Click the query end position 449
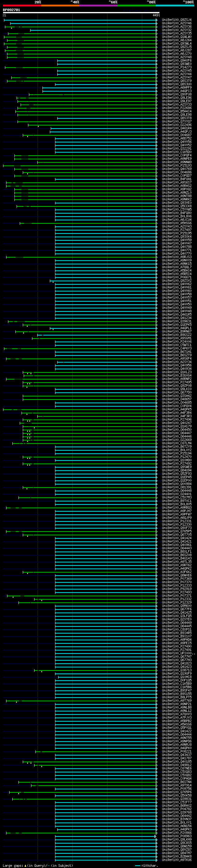The image size is (197, 868). tap(155, 15)
